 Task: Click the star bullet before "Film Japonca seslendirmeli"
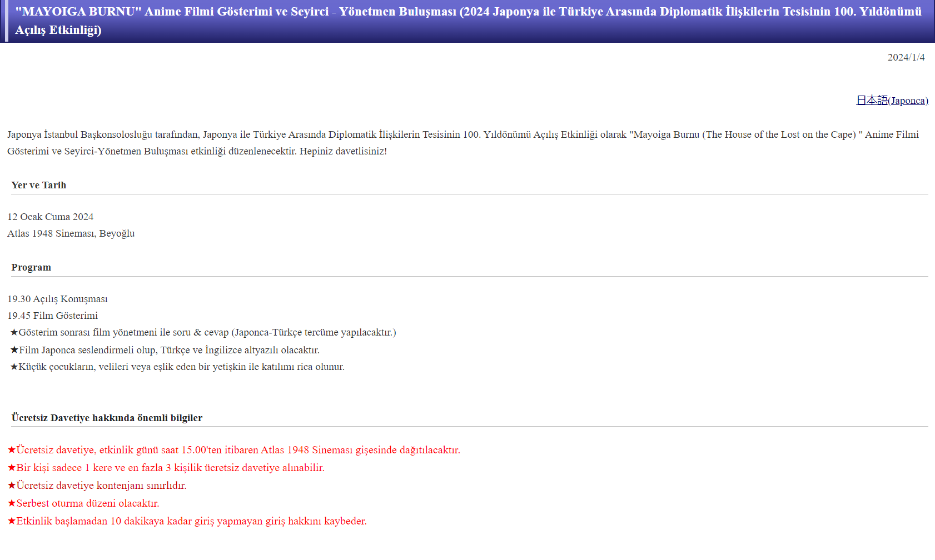14,350
